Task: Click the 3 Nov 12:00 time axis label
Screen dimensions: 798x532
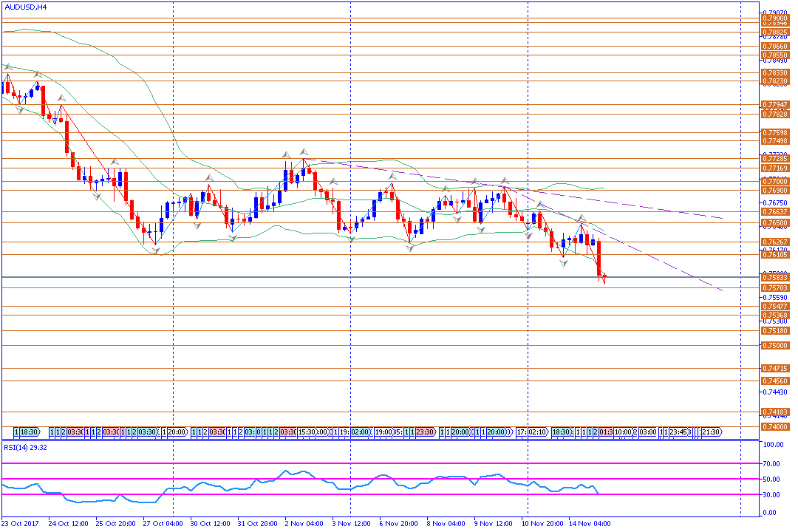Action: (x=352, y=523)
